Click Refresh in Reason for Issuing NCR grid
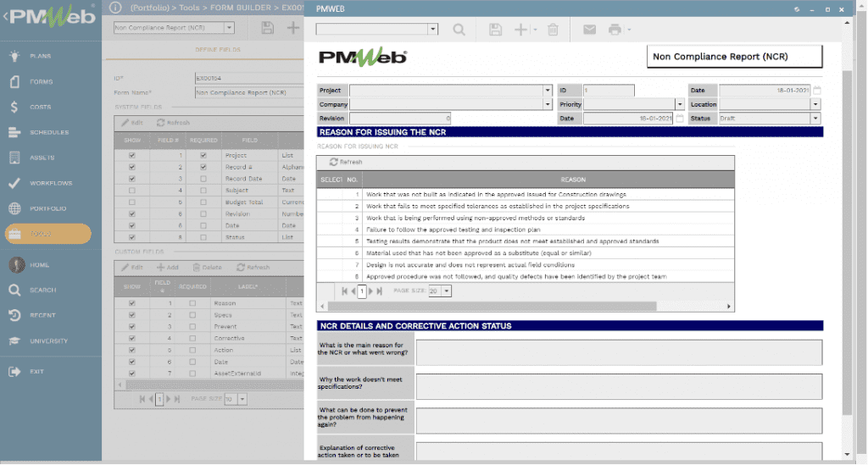The height and width of the screenshot is (465, 868). pyautogui.click(x=346, y=162)
